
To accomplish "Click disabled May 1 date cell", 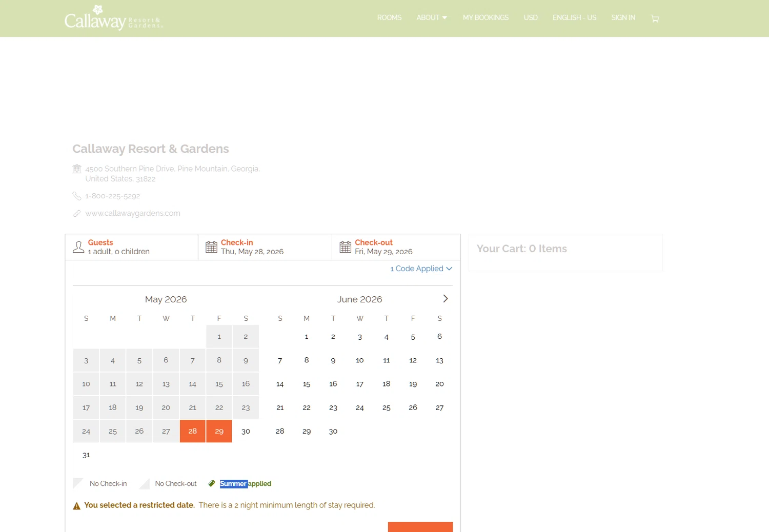I will [x=219, y=337].
